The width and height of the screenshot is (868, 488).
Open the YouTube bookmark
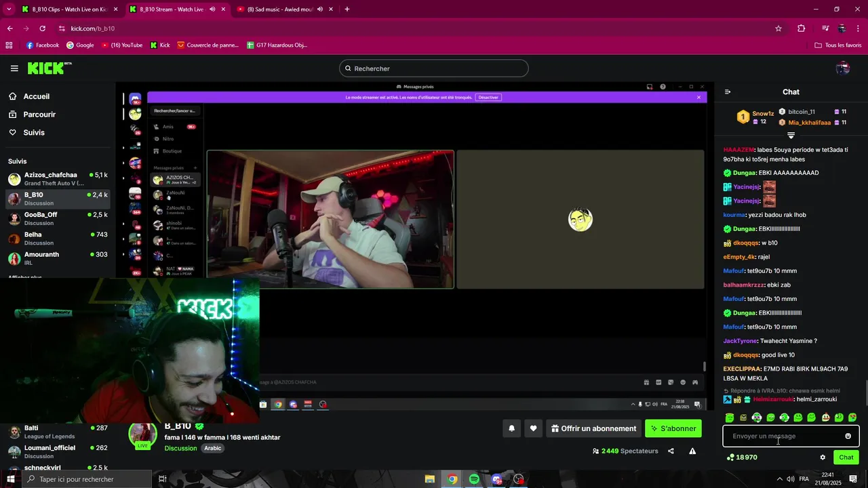(x=122, y=45)
